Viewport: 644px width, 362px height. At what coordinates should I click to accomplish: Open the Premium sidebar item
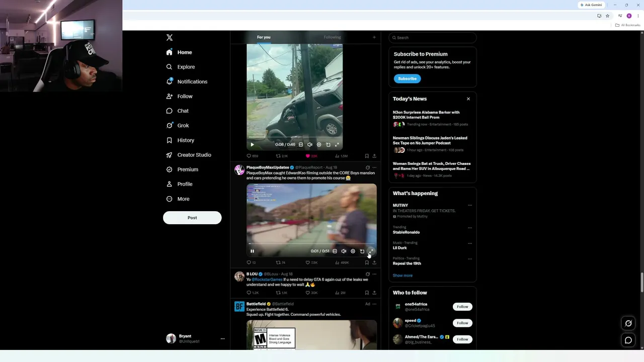(182, 169)
